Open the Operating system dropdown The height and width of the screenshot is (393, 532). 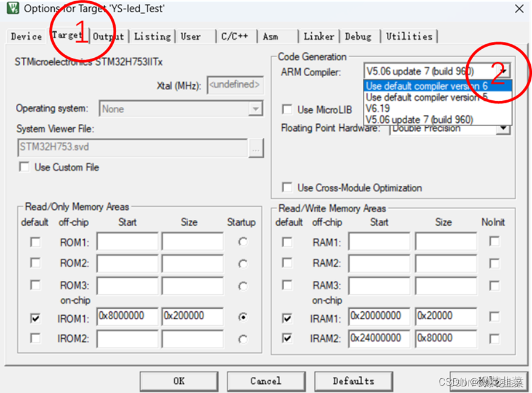255,108
